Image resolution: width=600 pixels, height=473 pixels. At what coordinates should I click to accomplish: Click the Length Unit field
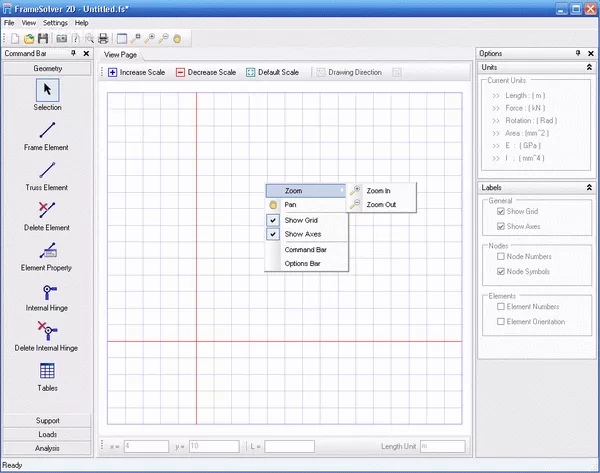(443, 446)
